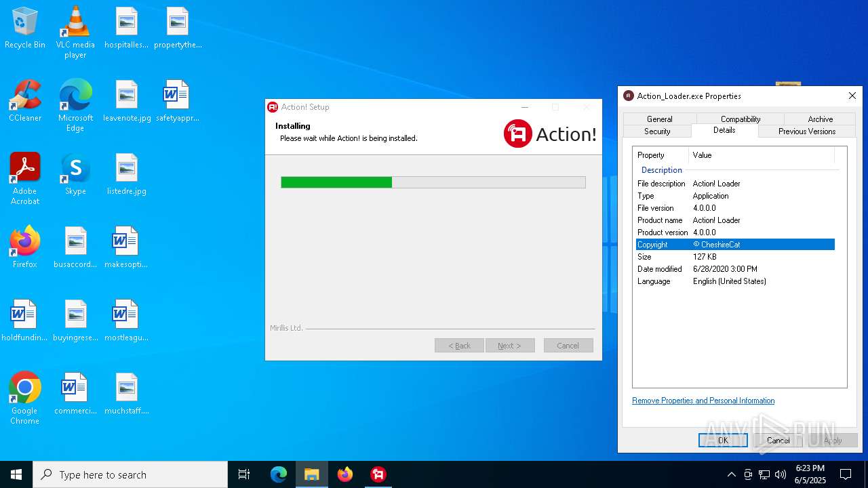
Task: Select the muchstaff image file icon
Action: (x=127, y=394)
